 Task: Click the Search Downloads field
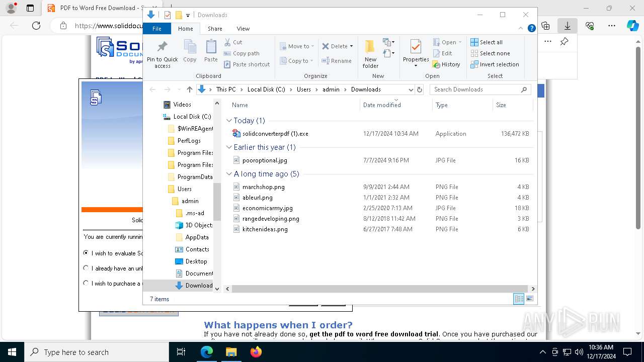481,89
